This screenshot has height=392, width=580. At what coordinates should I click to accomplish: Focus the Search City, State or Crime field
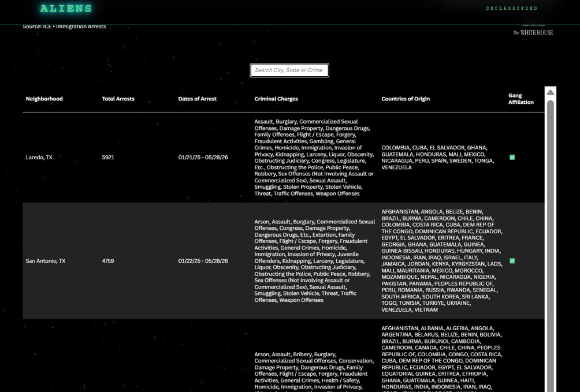[289, 70]
